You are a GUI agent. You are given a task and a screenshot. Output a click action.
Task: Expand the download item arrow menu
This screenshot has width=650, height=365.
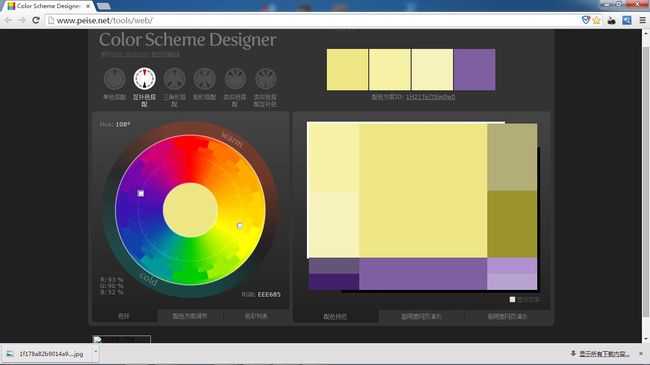[x=96, y=353]
